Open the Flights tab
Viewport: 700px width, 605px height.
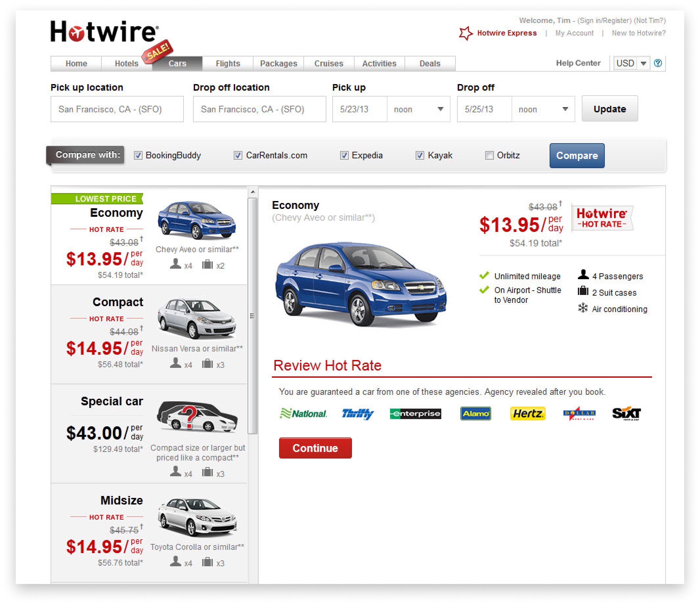point(228,63)
